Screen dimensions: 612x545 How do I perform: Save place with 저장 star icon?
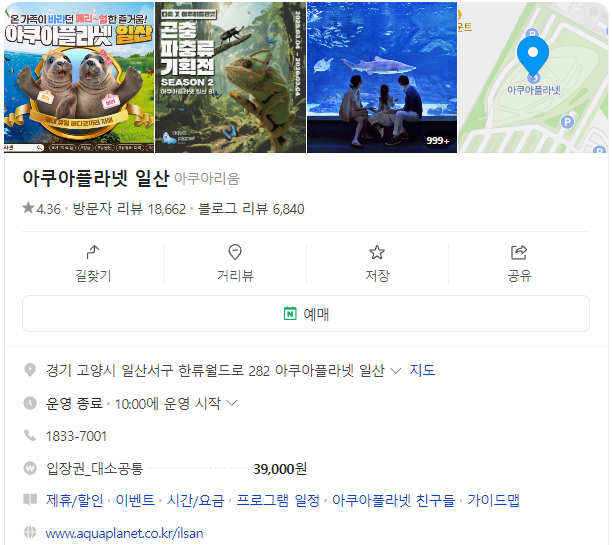(377, 252)
